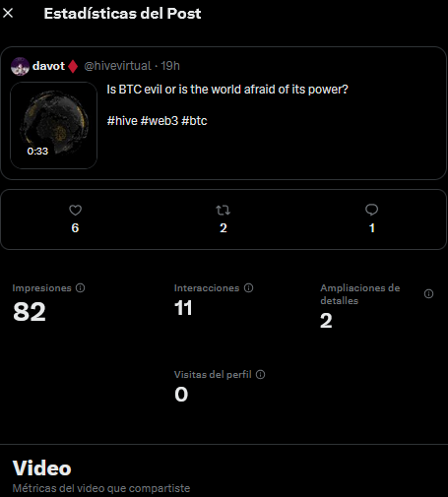
Task: Open info icon next to Visitas del perfil
Action: tap(260, 375)
